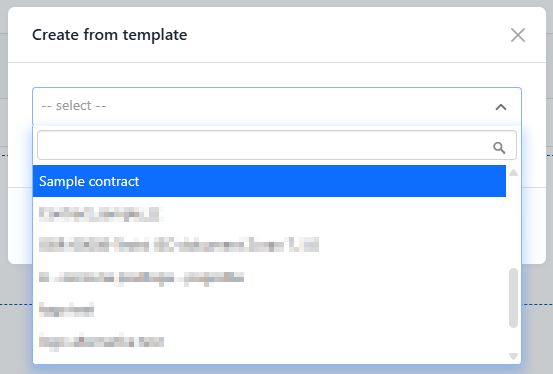The height and width of the screenshot is (374, 553).
Task: Collapse the template dropdown using the chevron
Action: coord(501,107)
